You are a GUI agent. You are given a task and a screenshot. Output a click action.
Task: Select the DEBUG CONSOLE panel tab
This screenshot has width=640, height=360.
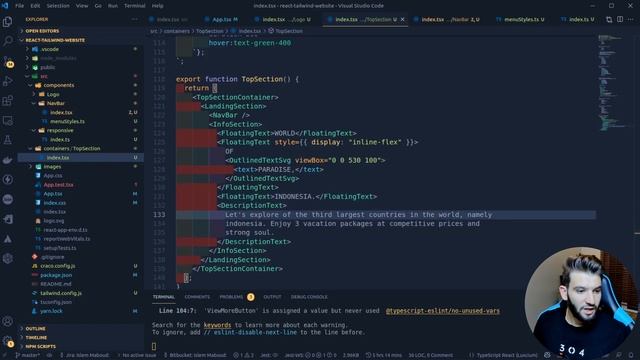pyautogui.click(x=309, y=297)
